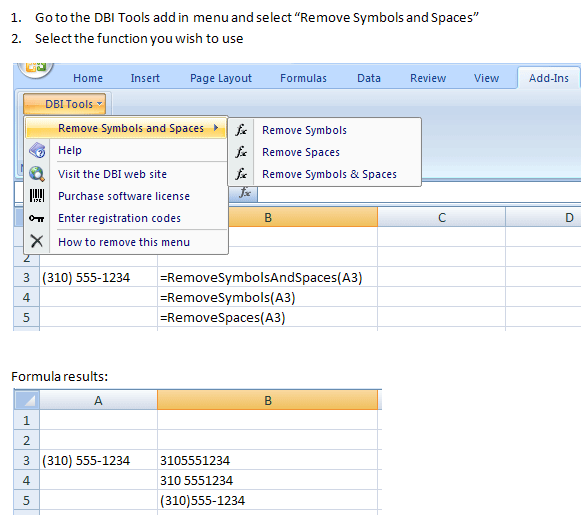Select column C header
The height and width of the screenshot is (524, 588).
point(442,218)
